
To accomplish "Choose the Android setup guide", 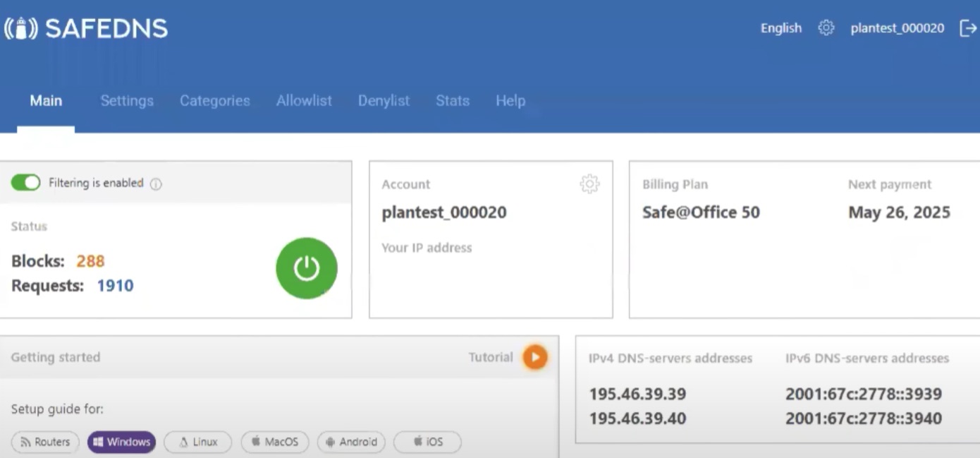I will (351, 442).
